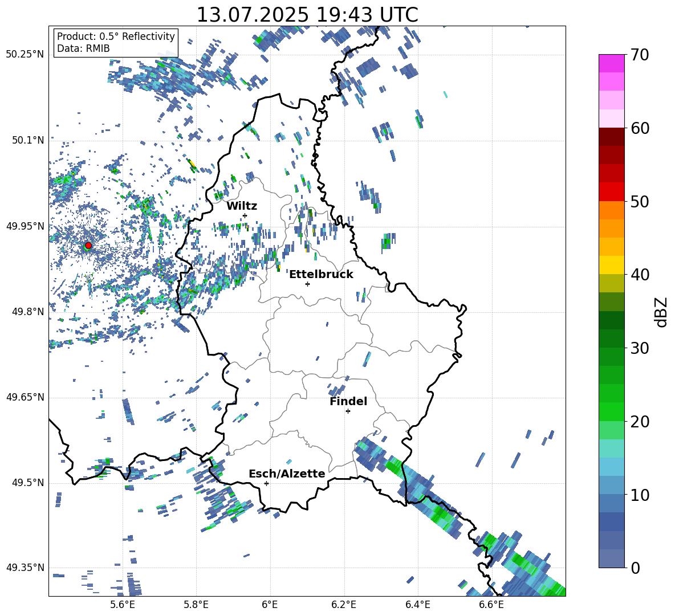The image size is (675, 616).
Task: Click the 70 tick on the colorbar
Action: 640,55
